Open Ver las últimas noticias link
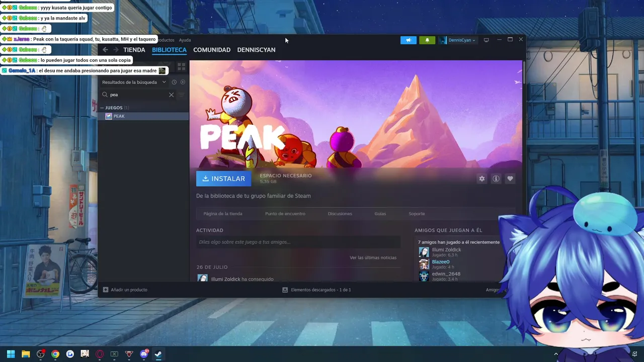This screenshot has height=362, width=644. [373, 257]
